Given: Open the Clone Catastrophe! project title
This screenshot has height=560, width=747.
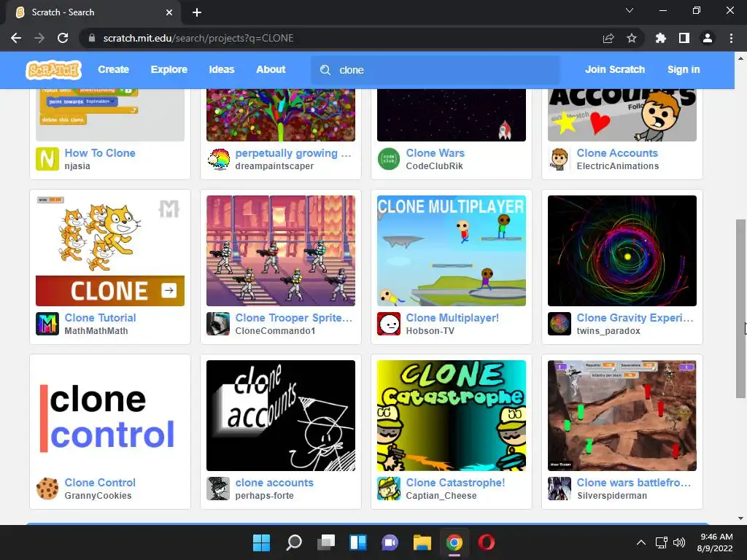Looking at the screenshot, I should tap(455, 483).
